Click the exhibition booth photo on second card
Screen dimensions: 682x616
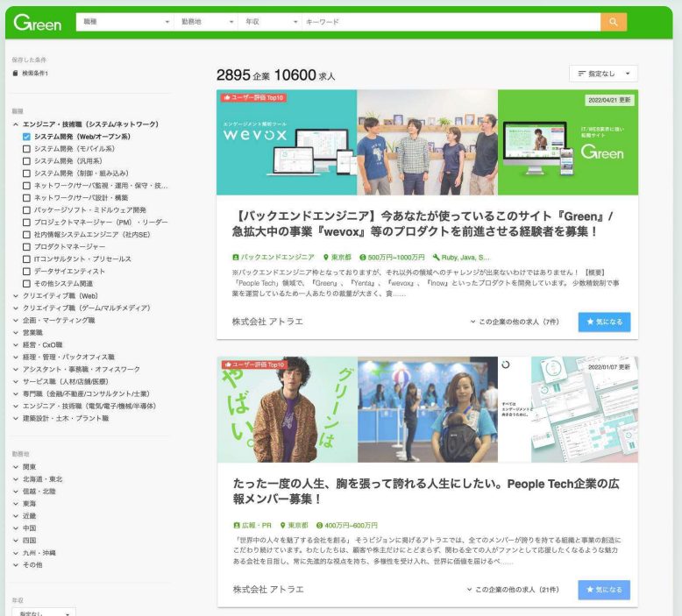pos(428,409)
